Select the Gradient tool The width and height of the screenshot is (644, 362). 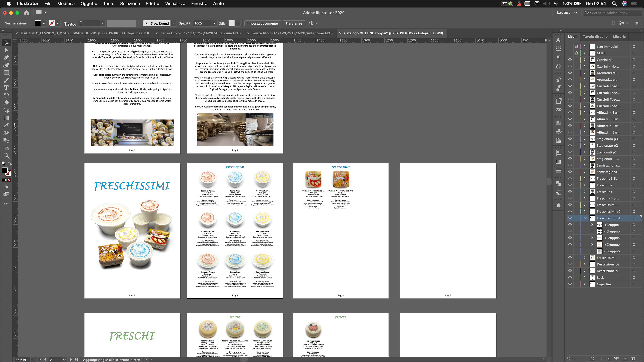pos(6,118)
